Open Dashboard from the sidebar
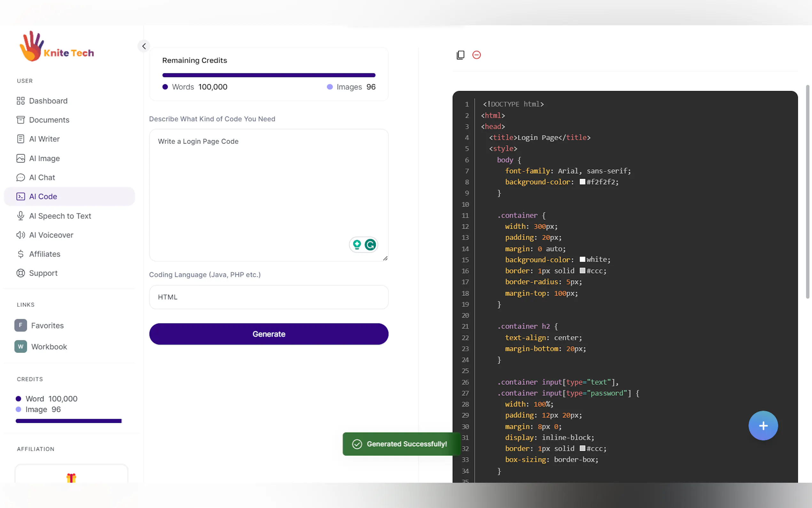The image size is (812, 508). [48, 101]
